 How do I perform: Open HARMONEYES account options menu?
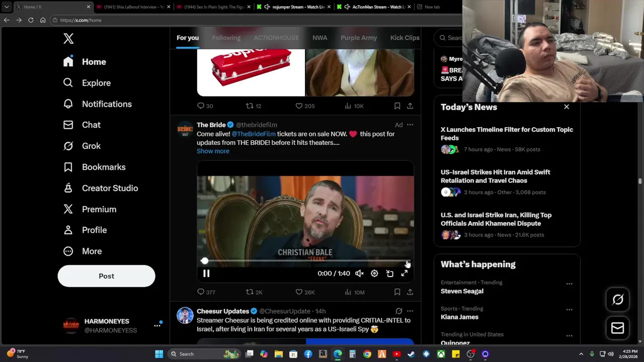(157, 326)
